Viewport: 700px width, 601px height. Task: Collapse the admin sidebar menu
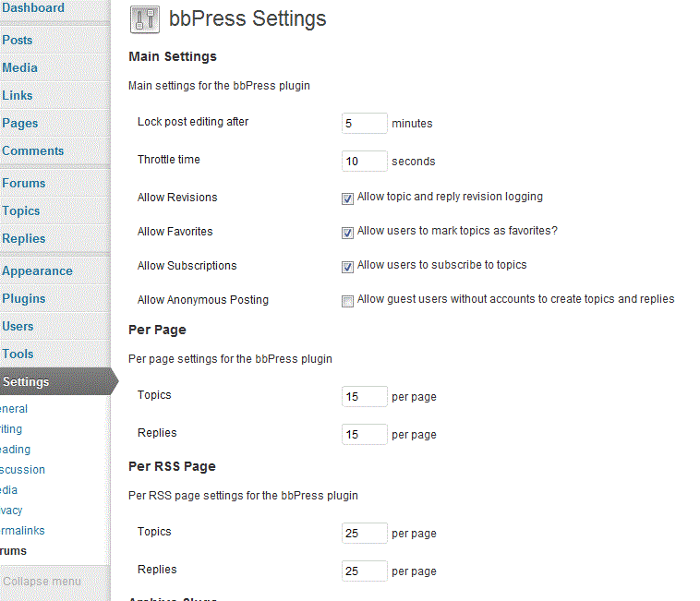point(42,582)
